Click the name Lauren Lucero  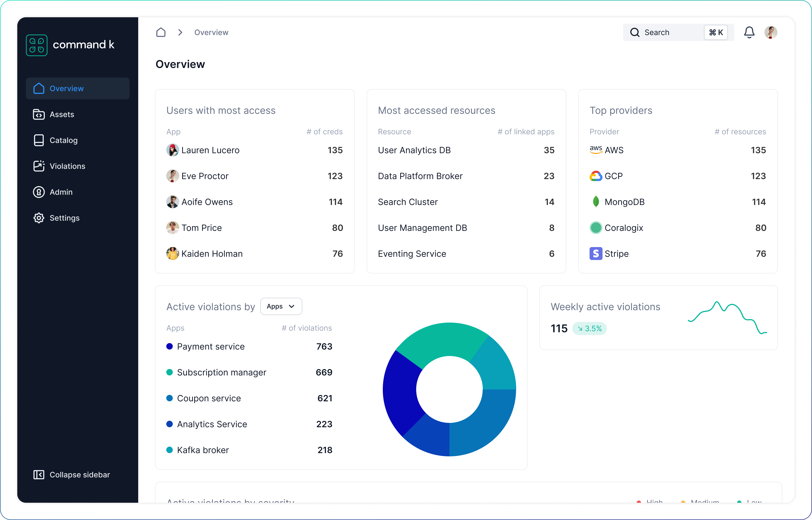coord(211,150)
